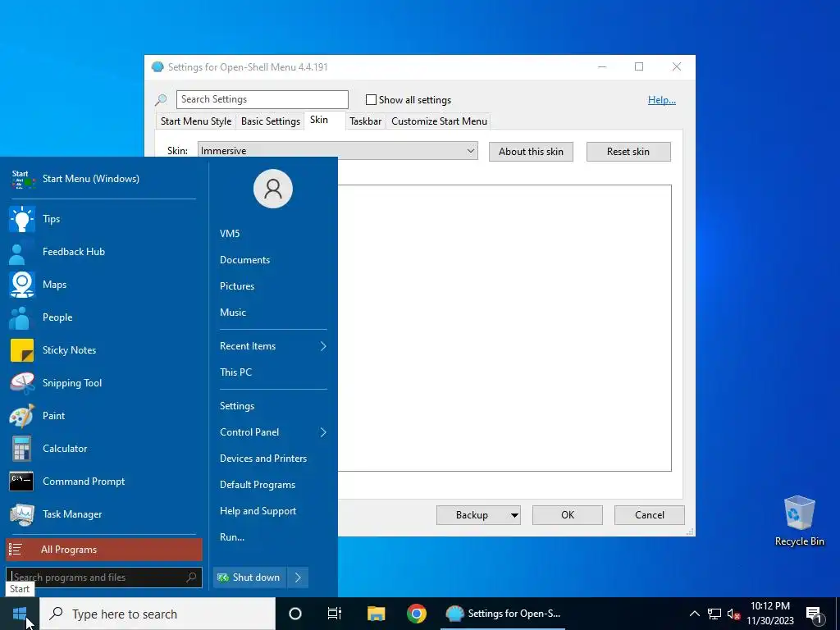Viewport: 840px width, 630px height.
Task: Open Help and Support entry
Action: (x=258, y=511)
